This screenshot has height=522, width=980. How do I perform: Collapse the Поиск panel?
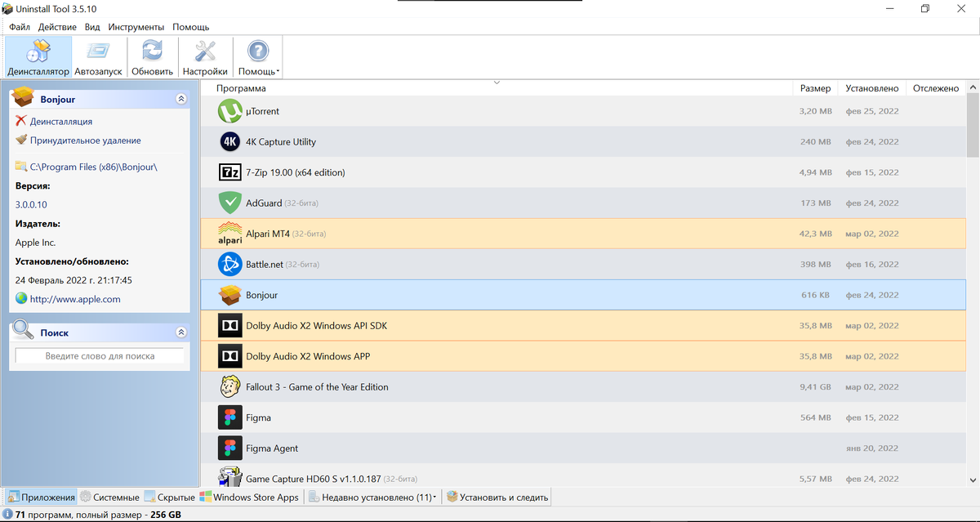(x=181, y=332)
